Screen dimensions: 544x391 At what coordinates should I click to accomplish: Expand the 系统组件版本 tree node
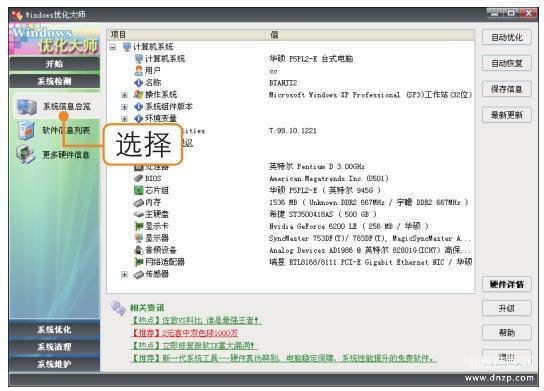(x=124, y=107)
